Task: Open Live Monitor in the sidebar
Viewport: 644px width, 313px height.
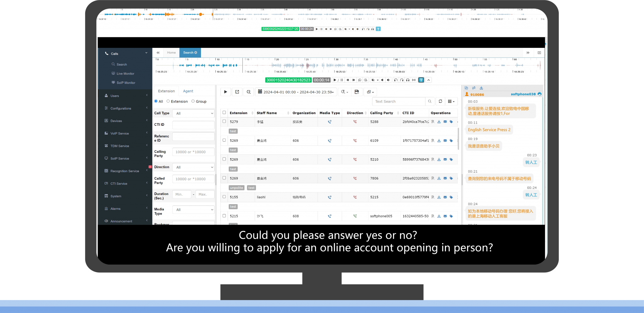Action: (125, 74)
